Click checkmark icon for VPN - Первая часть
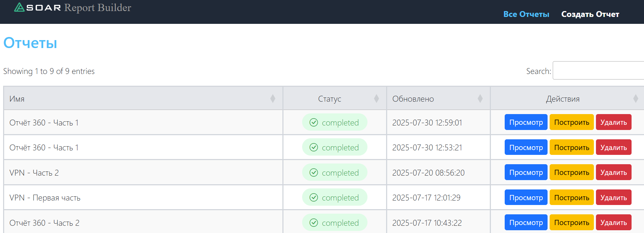The image size is (644, 233). coord(314,197)
